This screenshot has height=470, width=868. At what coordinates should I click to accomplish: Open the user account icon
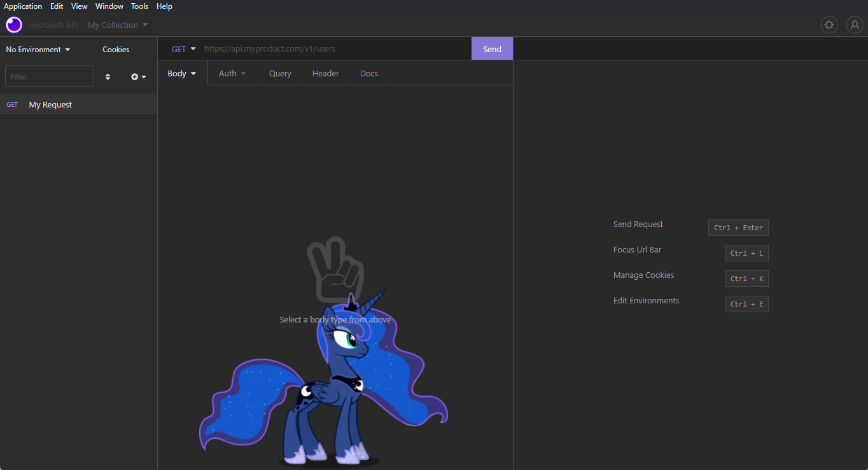coord(854,25)
